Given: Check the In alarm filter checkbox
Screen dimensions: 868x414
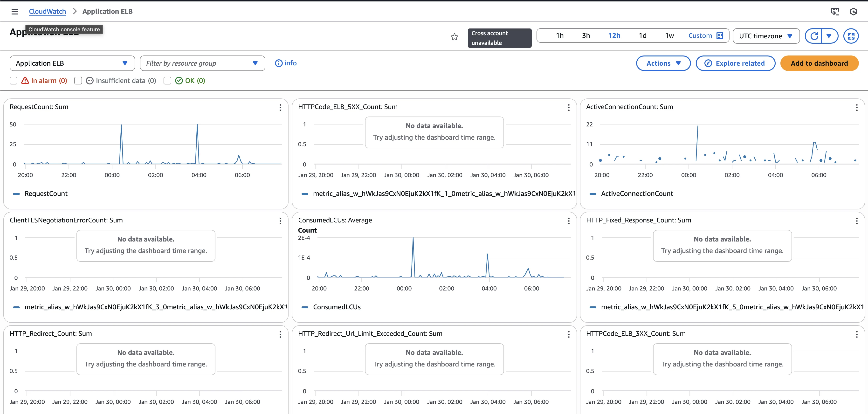Looking at the screenshot, I should (14, 81).
